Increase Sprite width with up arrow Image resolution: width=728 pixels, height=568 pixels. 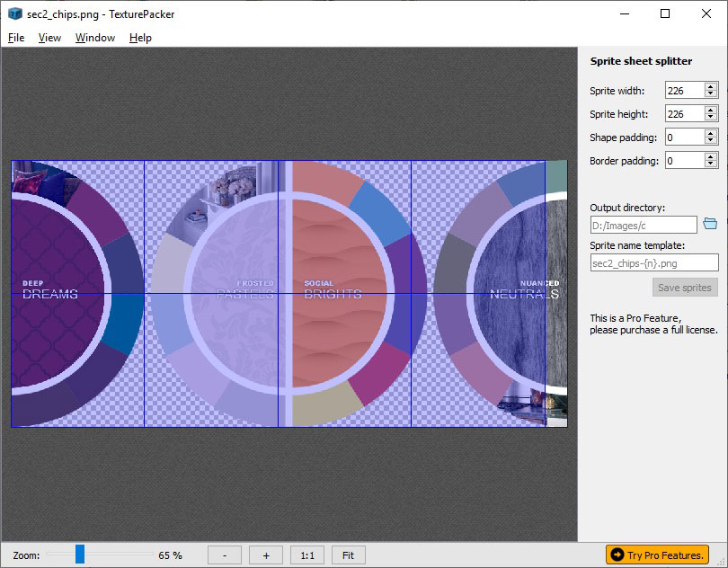coord(711,86)
